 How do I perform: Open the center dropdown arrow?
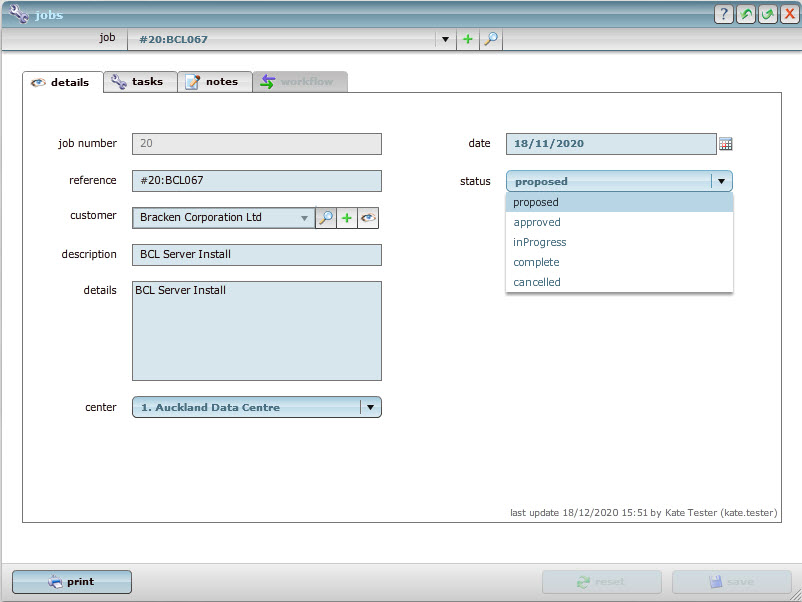(x=370, y=407)
